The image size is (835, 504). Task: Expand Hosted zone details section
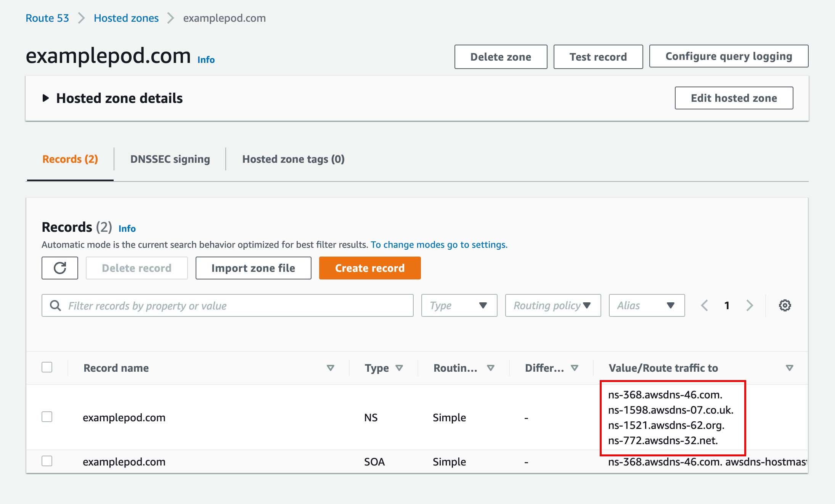(x=45, y=98)
